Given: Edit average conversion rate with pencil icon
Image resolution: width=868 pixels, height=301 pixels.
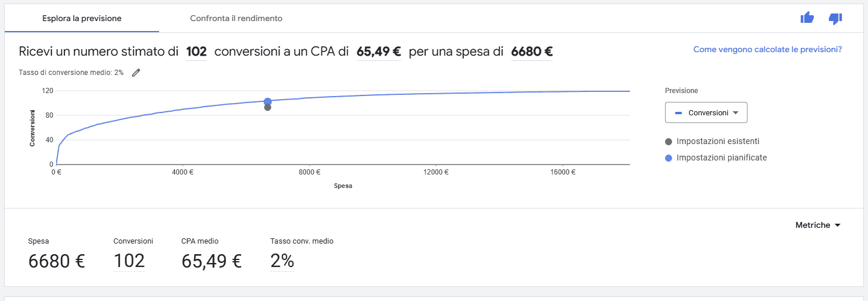Looking at the screenshot, I should click(136, 73).
